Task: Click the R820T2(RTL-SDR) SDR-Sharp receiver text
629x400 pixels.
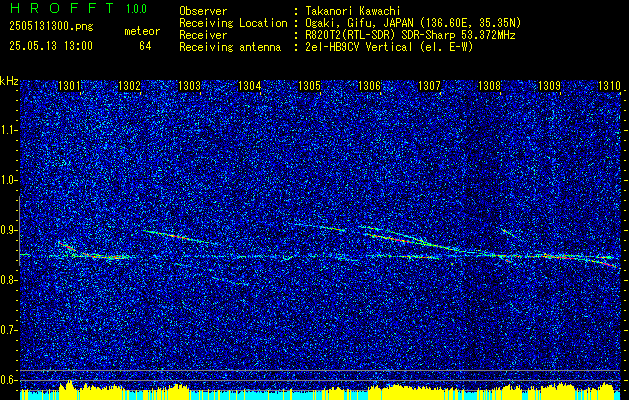Action: click(x=410, y=35)
